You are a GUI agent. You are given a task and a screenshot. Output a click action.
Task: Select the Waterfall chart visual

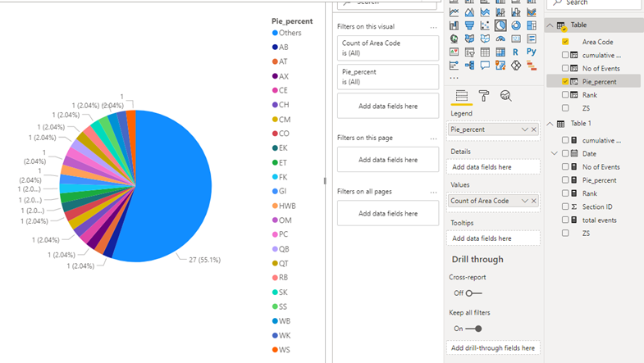[454, 25]
